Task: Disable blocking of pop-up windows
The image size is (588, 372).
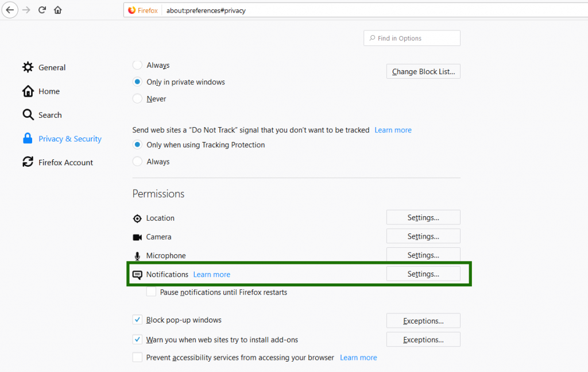Action: pyautogui.click(x=137, y=320)
